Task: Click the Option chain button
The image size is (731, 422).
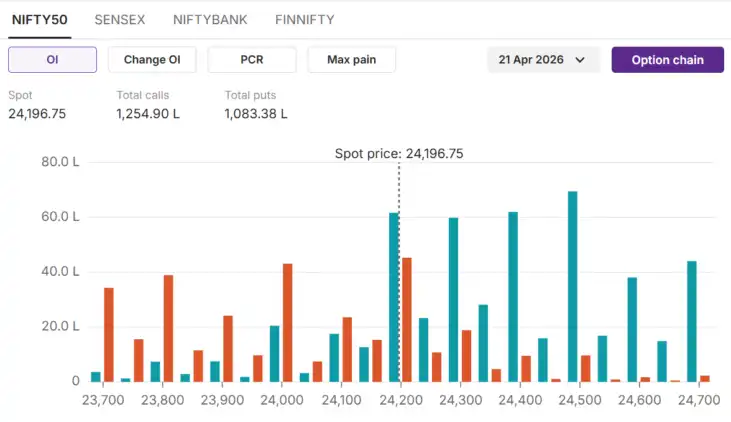Action: pyautogui.click(x=667, y=60)
